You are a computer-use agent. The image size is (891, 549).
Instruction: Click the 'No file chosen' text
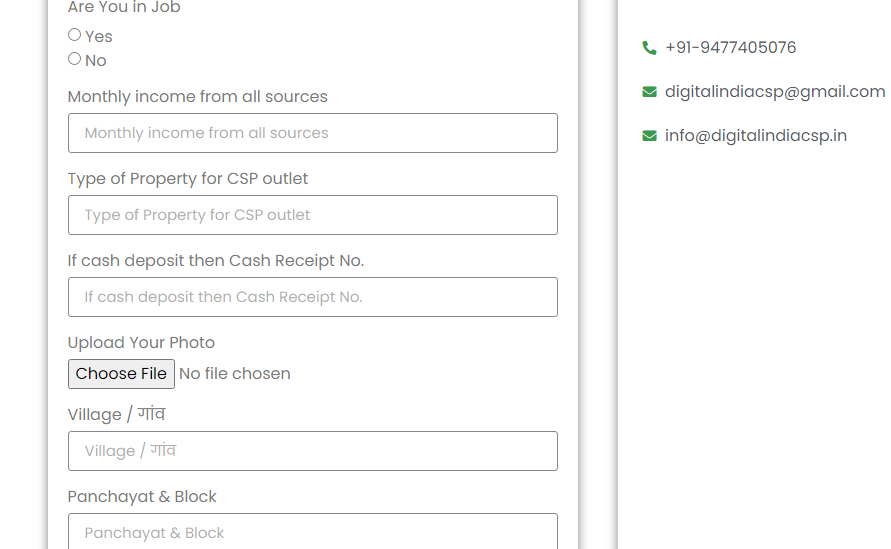coord(235,374)
